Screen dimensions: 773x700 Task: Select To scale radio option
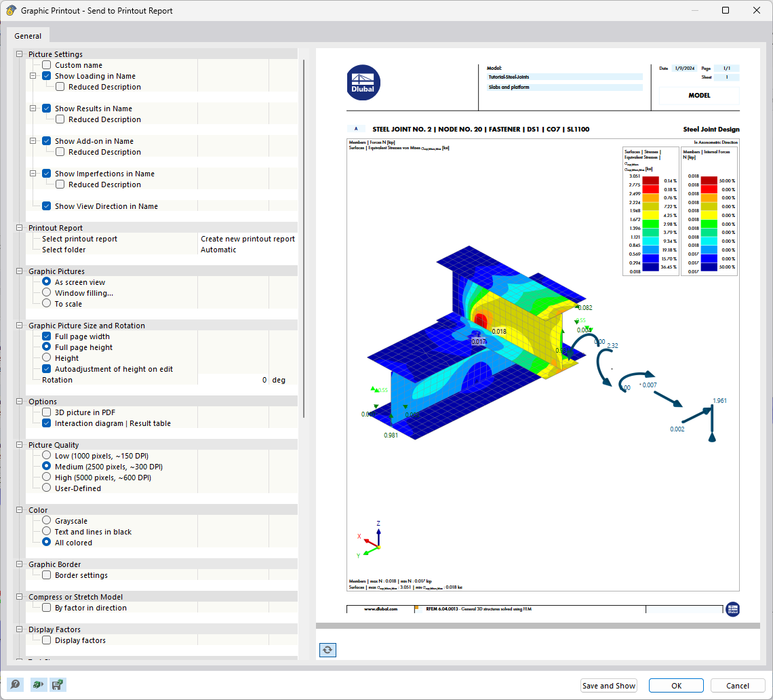(46, 303)
